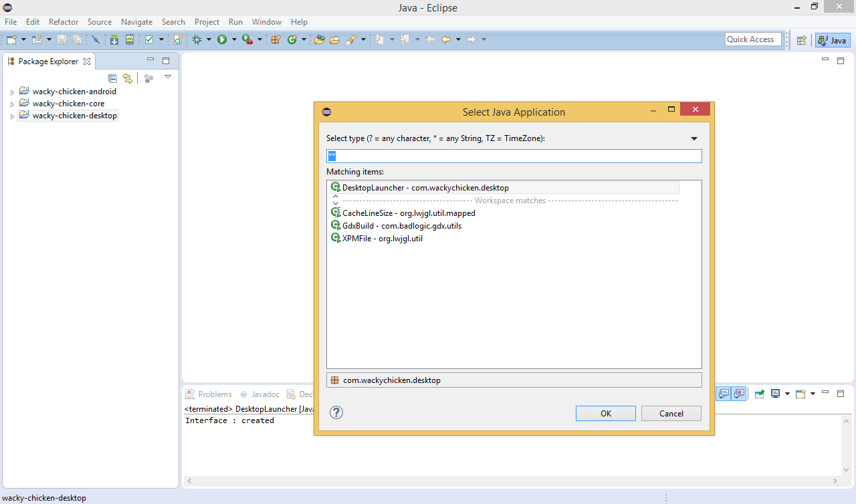
Task: Open Package Explorer view menu triangle
Action: click(x=168, y=77)
